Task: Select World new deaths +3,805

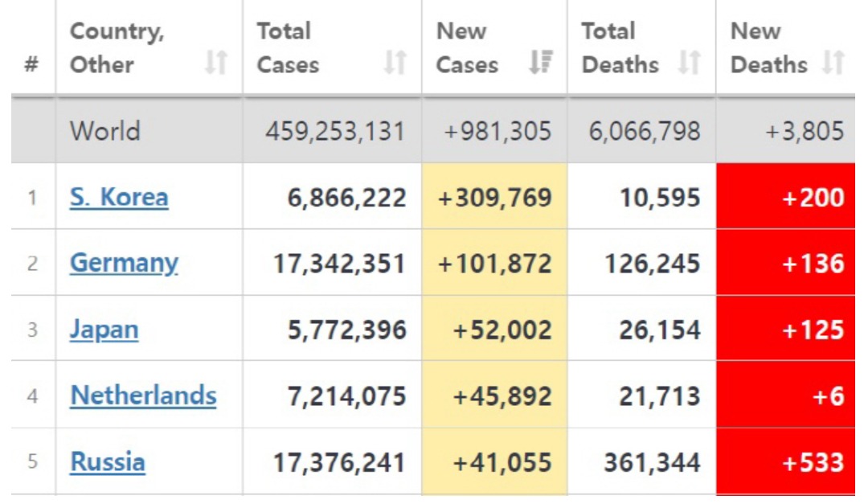Action: click(x=805, y=132)
